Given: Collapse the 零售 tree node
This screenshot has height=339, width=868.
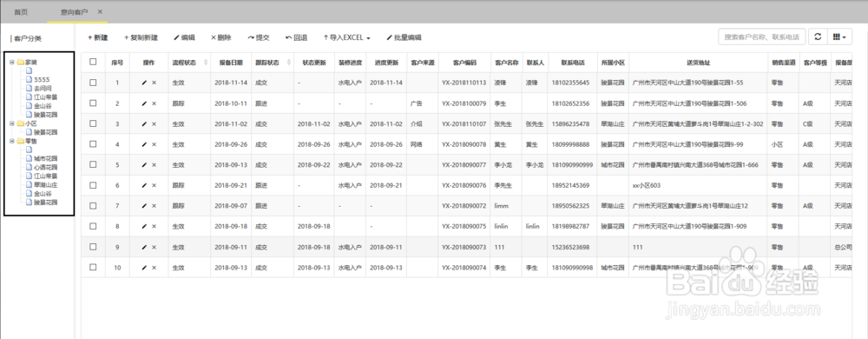Looking at the screenshot, I should [x=12, y=141].
